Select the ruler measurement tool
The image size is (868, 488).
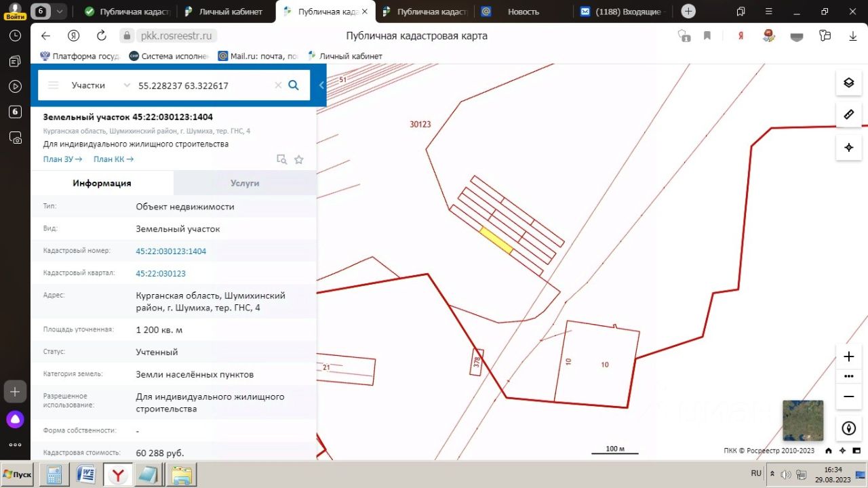pyautogui.click(x=848, y=115)
